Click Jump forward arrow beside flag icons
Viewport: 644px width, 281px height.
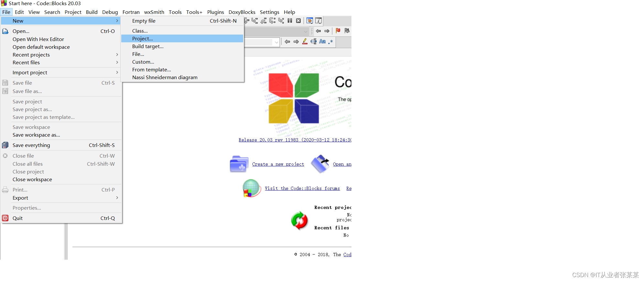[327, 31]
